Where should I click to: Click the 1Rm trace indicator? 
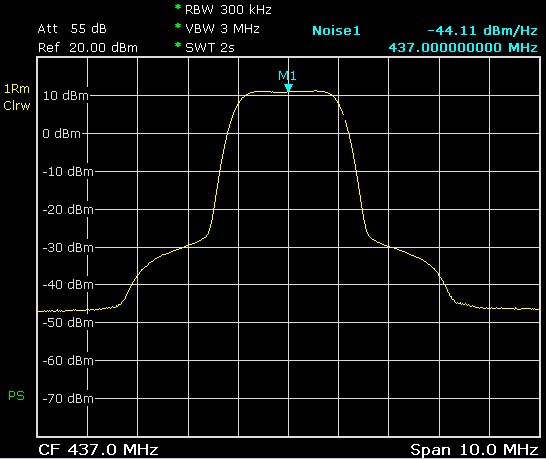pos(17,89)
